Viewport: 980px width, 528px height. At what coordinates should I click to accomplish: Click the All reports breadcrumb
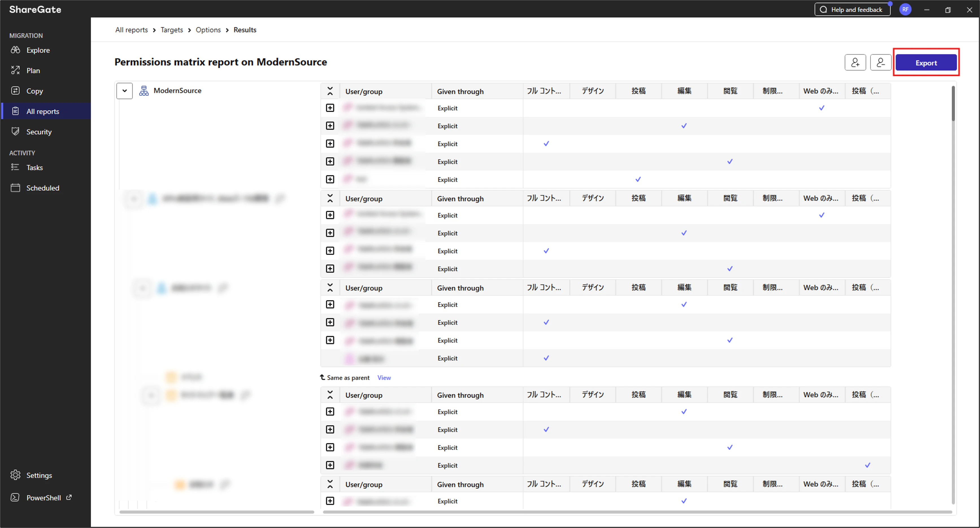pyautogui.click(x=132, y=30)
